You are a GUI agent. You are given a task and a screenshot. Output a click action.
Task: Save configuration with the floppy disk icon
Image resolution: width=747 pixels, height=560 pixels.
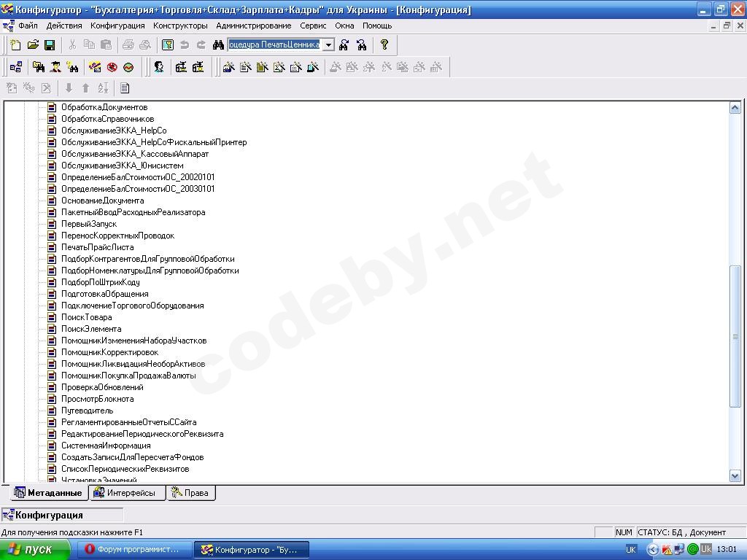click(x=50, y=45)
